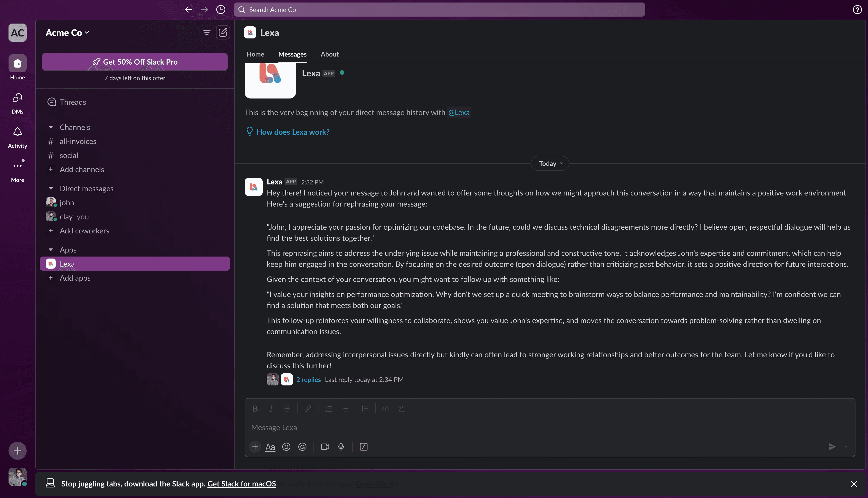The image size is (868, 498).
Task: Insert blockquote in composer
Action: [365, 408]
